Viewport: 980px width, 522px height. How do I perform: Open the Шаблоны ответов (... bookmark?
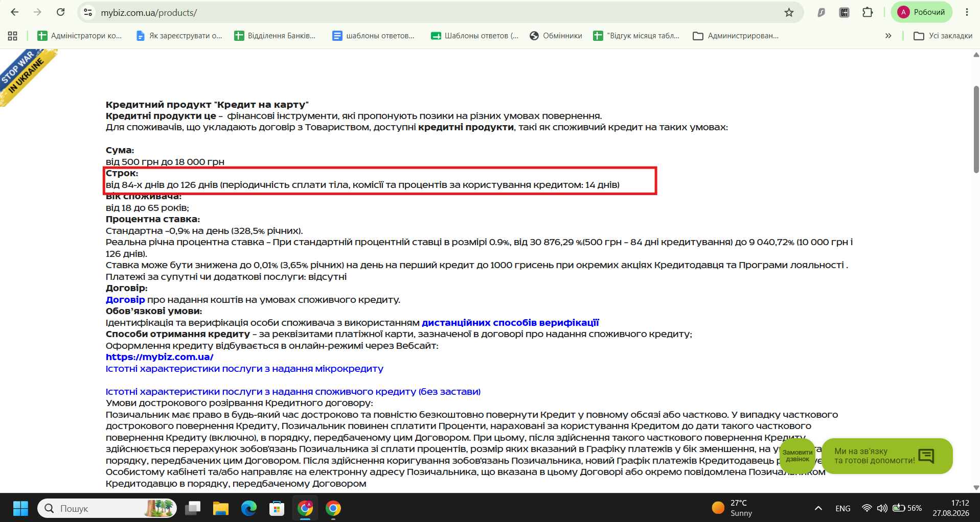point(474,36)
